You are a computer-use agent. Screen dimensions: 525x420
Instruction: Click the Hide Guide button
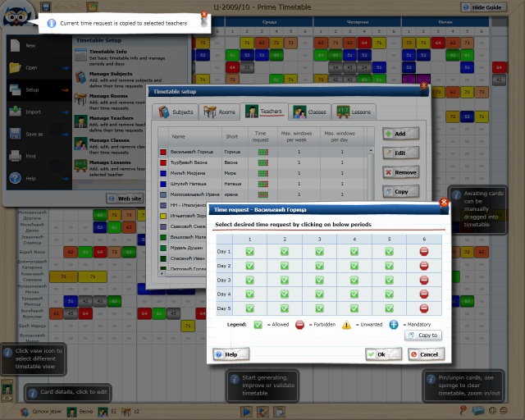coord(487,7)
